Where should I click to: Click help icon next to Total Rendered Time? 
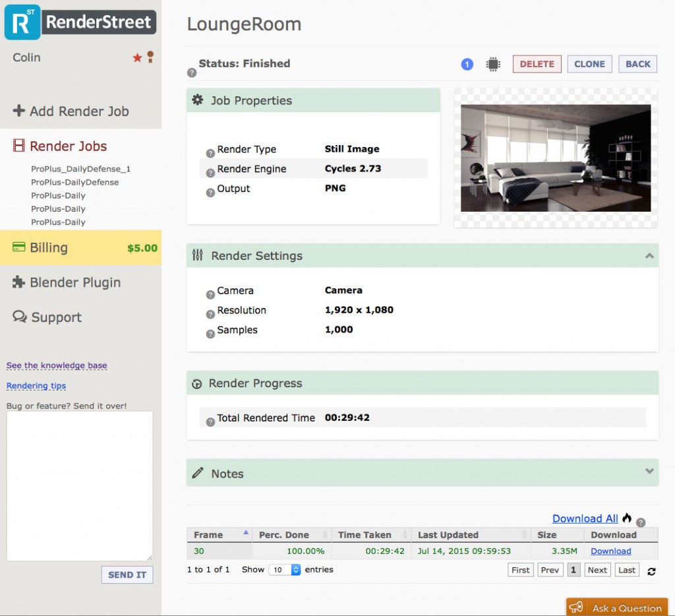coord(210,422)
